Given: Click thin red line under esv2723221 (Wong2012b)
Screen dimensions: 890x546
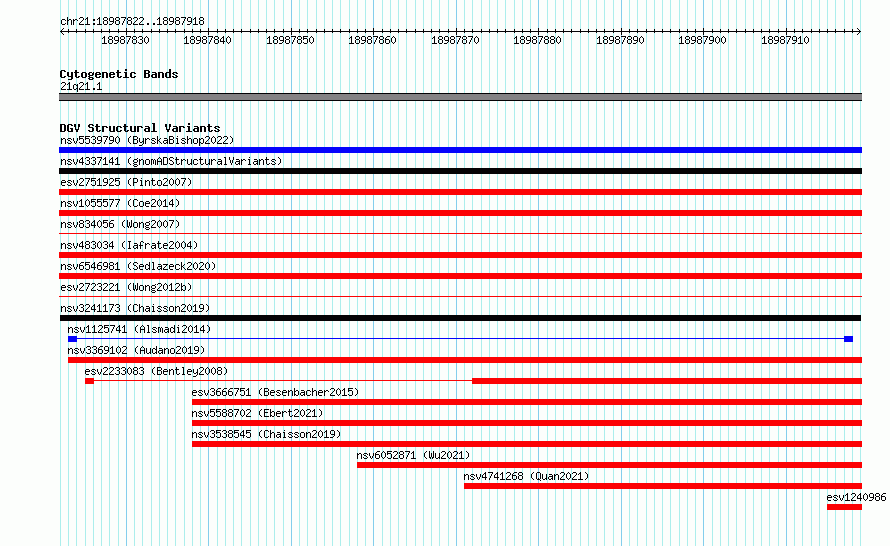Looking at the screenshot, I should 460,296.
